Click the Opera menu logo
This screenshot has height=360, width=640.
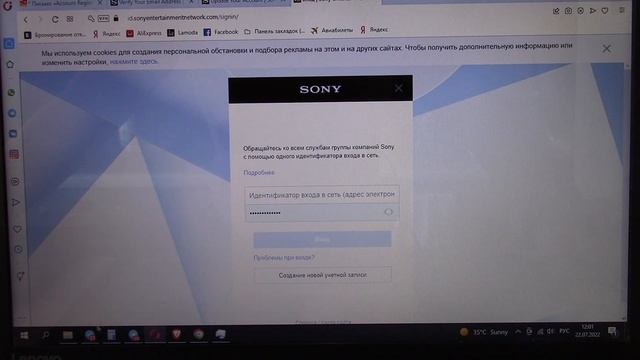[x=7, y=6]
